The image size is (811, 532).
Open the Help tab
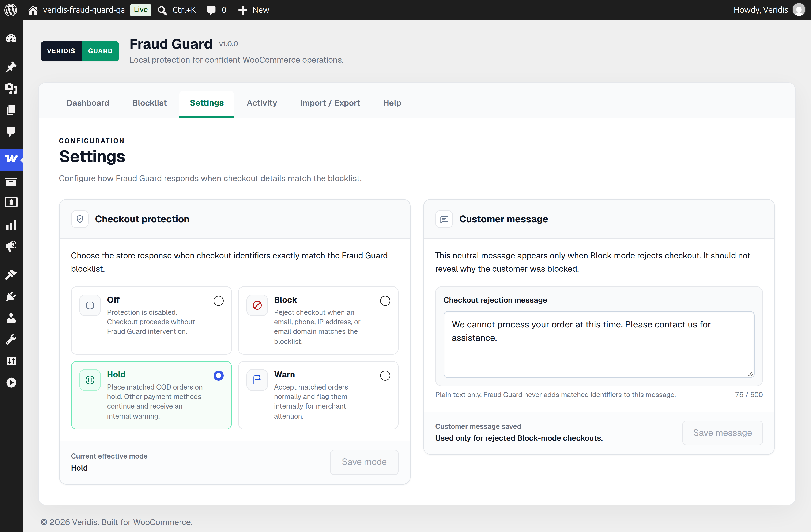392,103
